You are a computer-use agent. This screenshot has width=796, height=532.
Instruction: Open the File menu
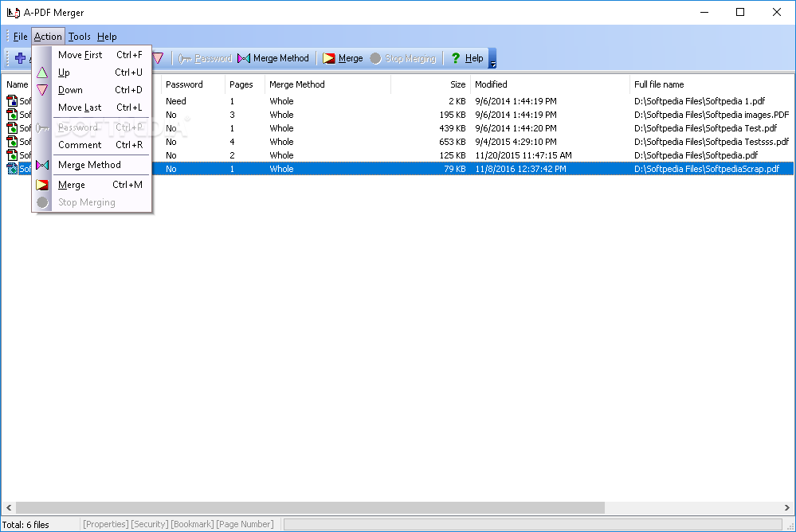(20, 37)
